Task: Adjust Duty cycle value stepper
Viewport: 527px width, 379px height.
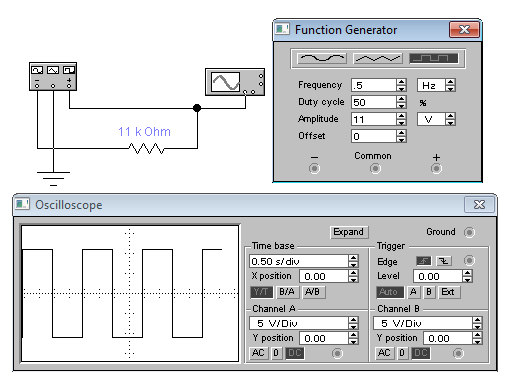Action: 401,102
